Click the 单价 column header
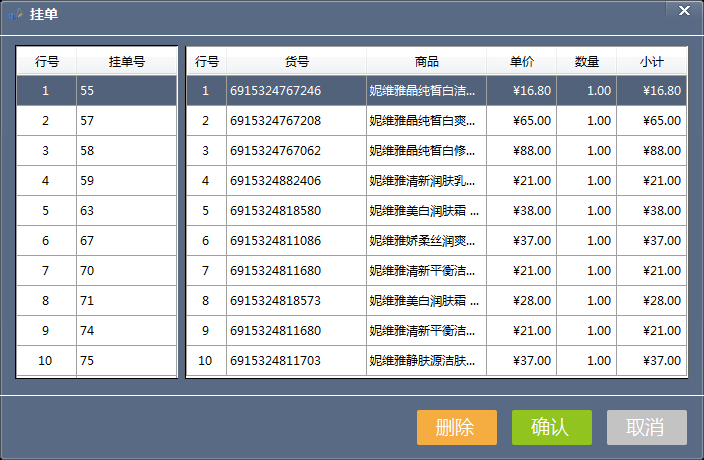The image size is (704, 460). coord(521,62)
